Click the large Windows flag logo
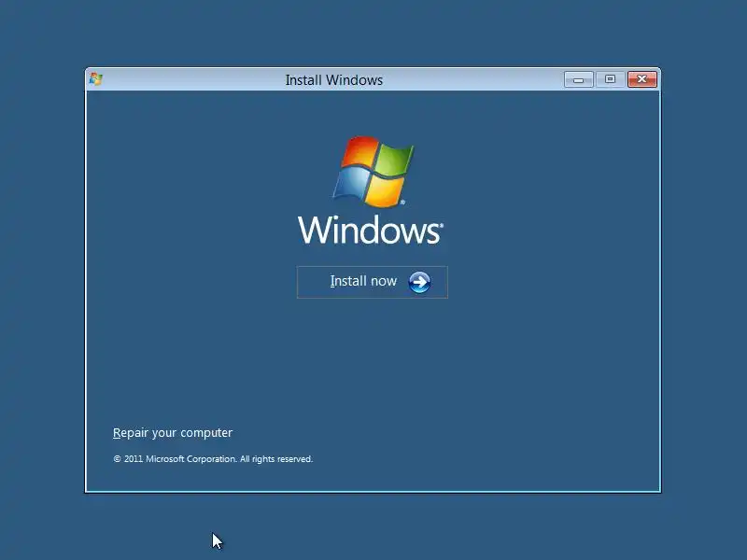 [373, 172]
